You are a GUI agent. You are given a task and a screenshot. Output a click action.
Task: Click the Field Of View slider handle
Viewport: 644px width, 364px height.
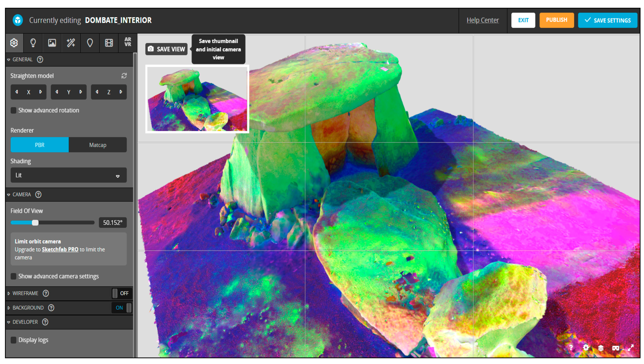[x=35, y=223]
